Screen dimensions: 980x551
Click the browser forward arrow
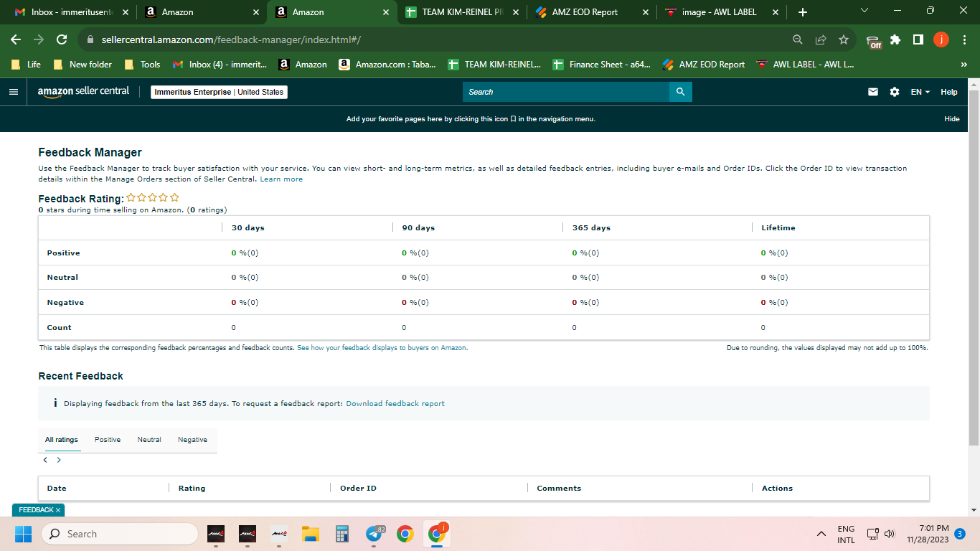(x=39, y=39)
